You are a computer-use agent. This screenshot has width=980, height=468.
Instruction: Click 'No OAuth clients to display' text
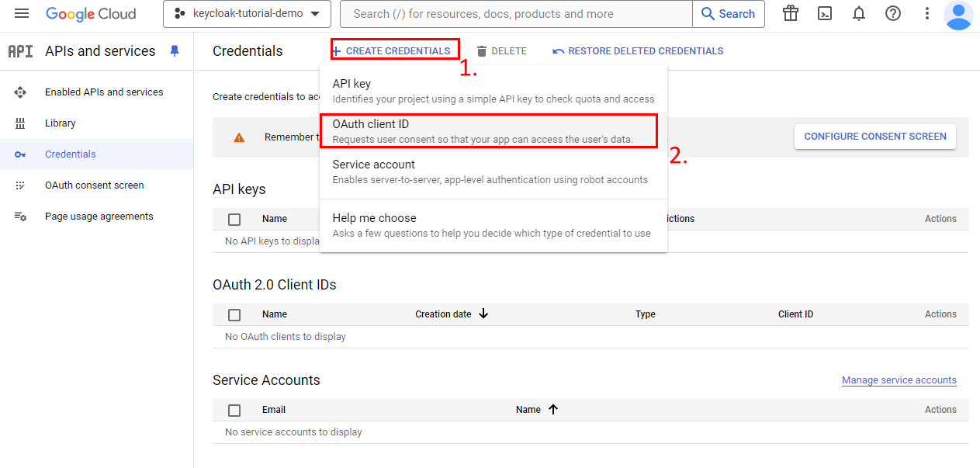286,337
